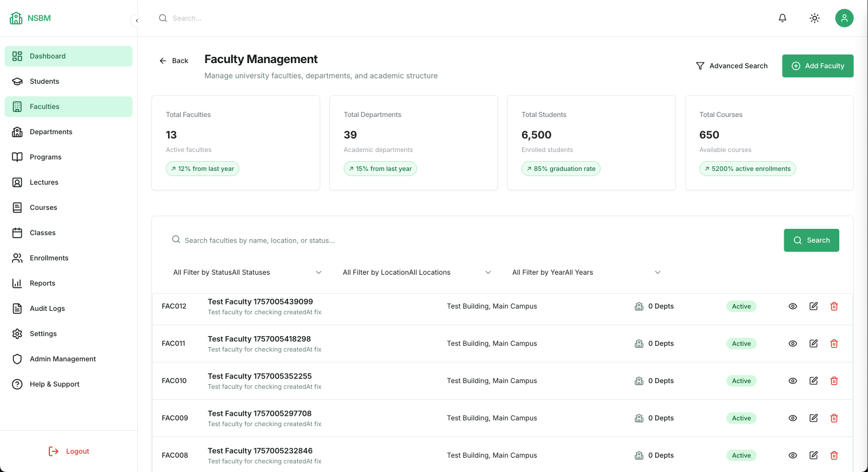Click the Advanced Search filter icon
This screenshot has height=472, width=868.
pos(700,66)
